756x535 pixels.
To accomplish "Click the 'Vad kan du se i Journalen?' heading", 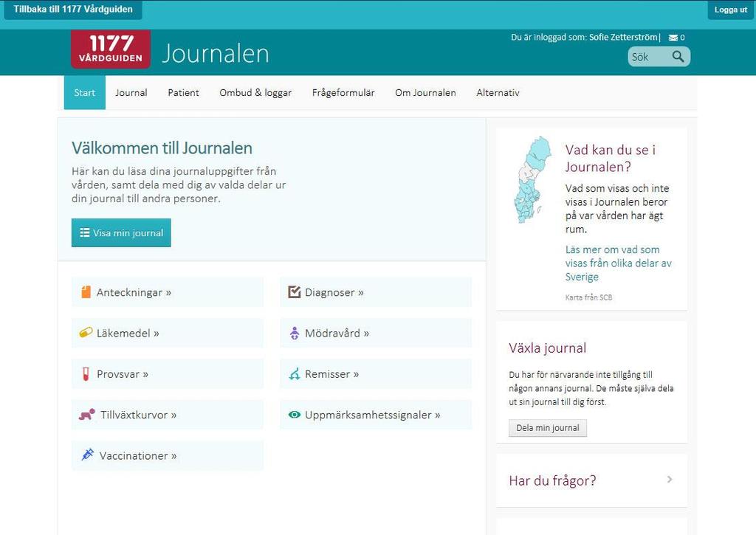I will coord(611,158).
